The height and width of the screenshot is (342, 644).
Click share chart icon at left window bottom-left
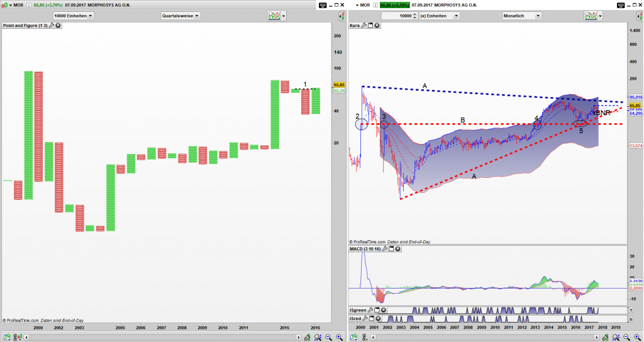[6, 337]
